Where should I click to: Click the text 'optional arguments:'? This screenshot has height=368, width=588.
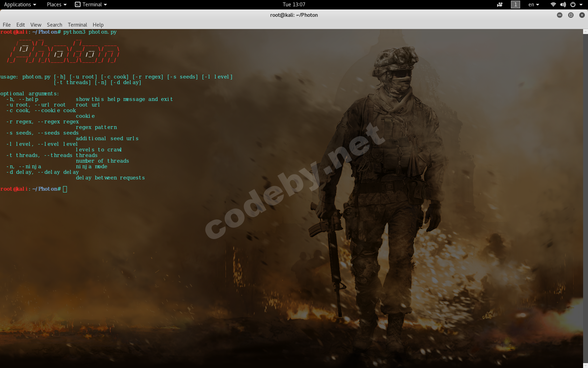[x=30, y=94]
